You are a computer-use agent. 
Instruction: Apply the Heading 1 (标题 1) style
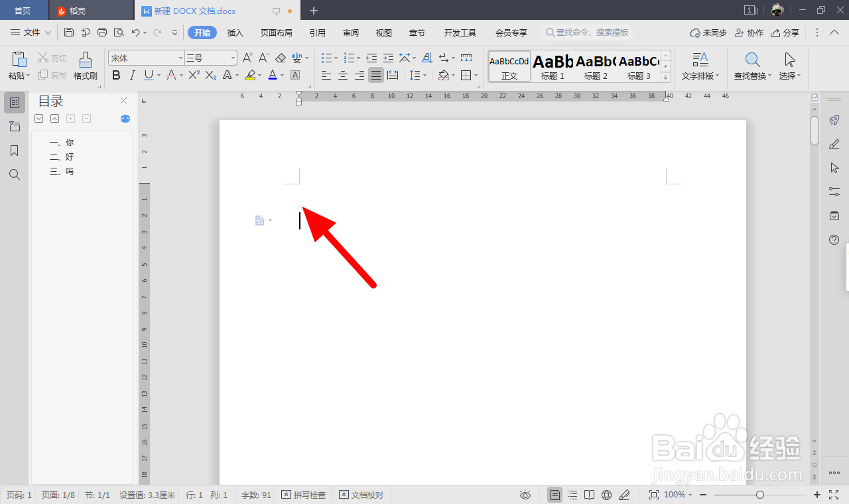click(553, 66)
